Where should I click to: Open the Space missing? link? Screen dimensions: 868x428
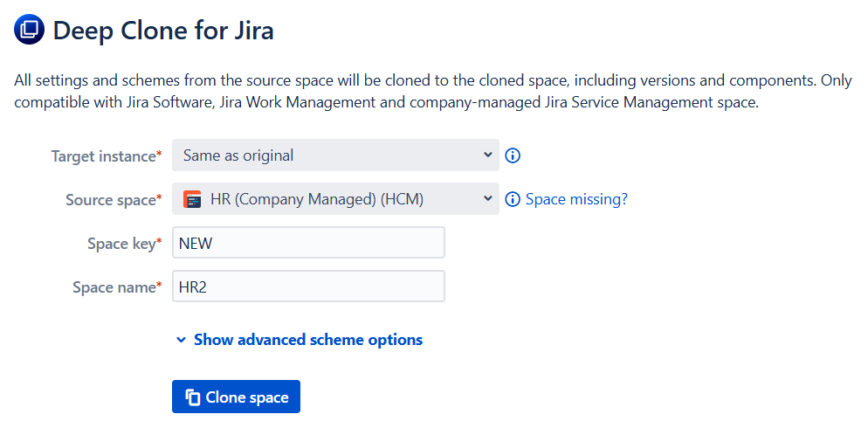pos(576,200)
